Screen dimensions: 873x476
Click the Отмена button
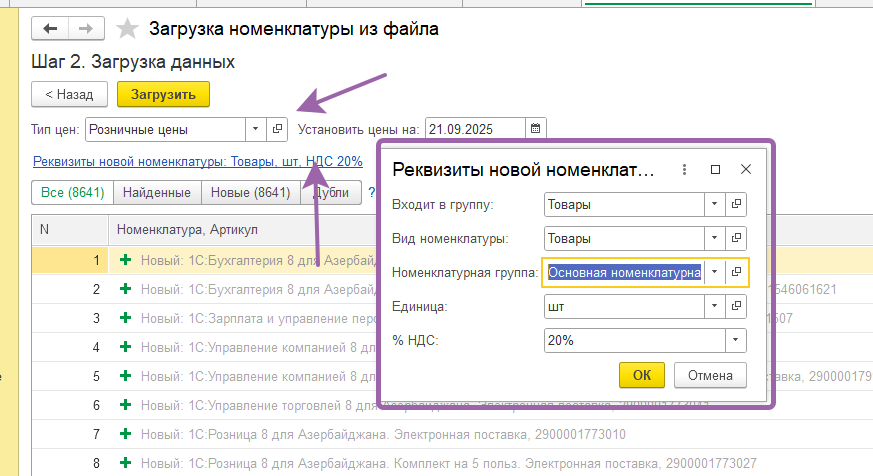(x=710, y=375)
